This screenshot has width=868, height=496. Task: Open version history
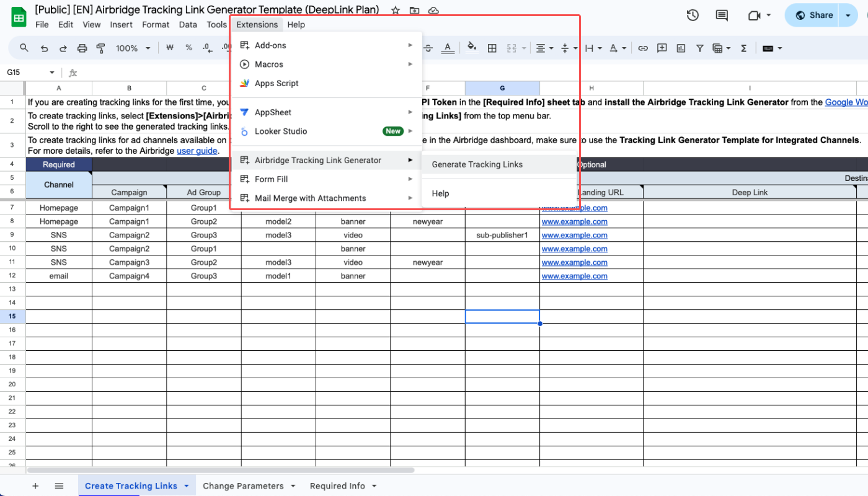[693, 15]
